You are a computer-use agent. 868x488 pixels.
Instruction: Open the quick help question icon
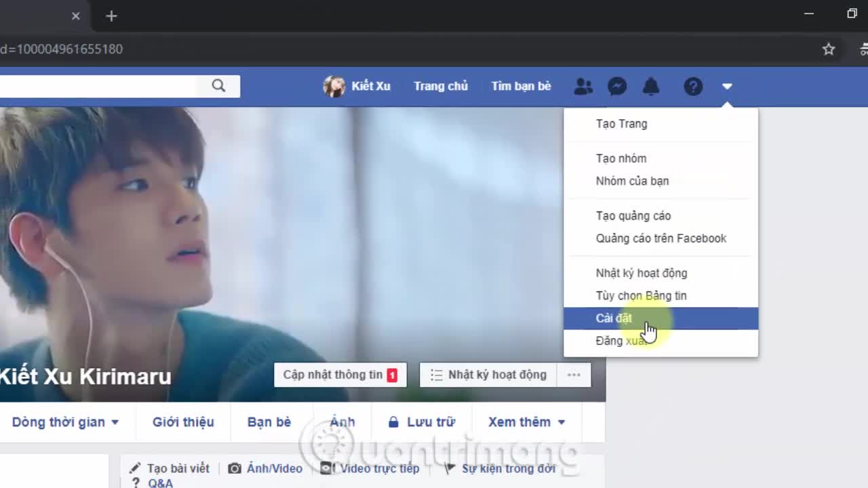point(693,86)
